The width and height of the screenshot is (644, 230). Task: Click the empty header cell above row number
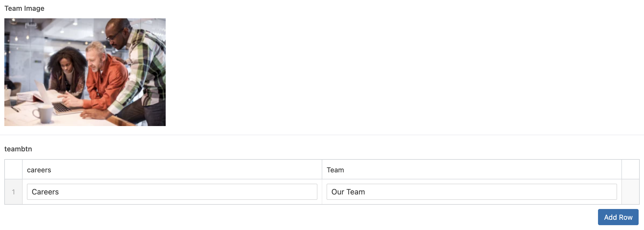[13, 170]
